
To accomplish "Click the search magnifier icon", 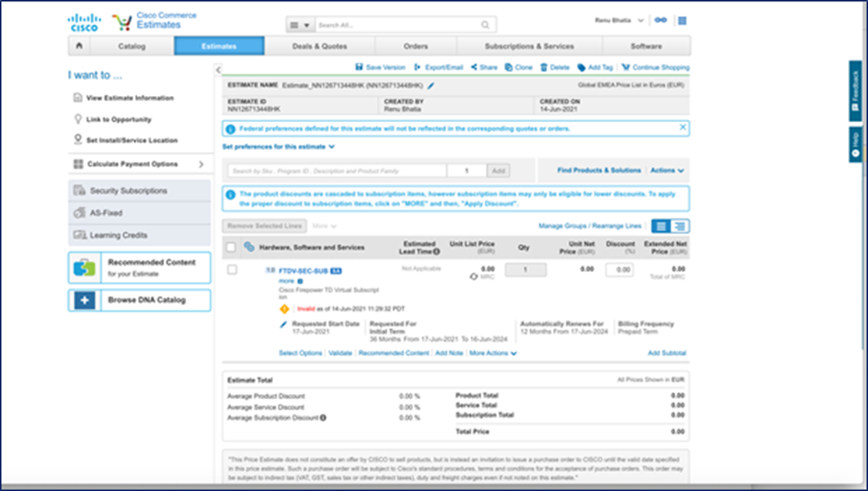I will tap(485, 25).
